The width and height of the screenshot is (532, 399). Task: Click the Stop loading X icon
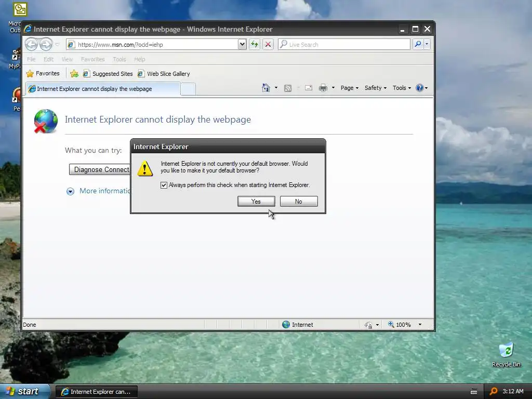(268, 44)
